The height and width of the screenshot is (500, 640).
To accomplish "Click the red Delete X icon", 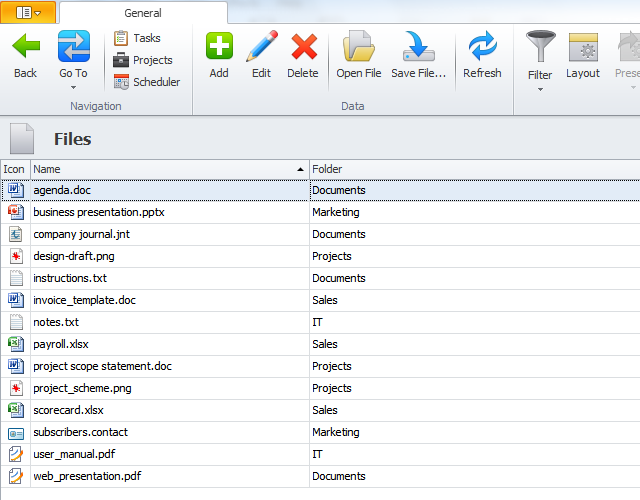I will [x=303, y=47].
